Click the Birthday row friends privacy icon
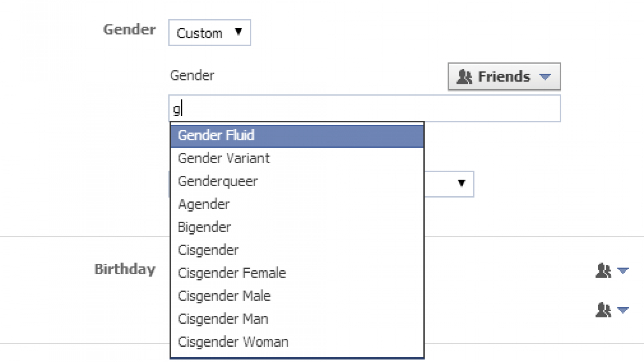This screenshot has width=644, height=362. tap(603, 271)
